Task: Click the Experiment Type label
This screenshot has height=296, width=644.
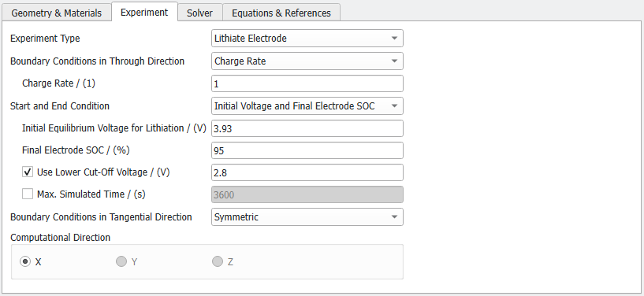Action: tap(45, 39)
